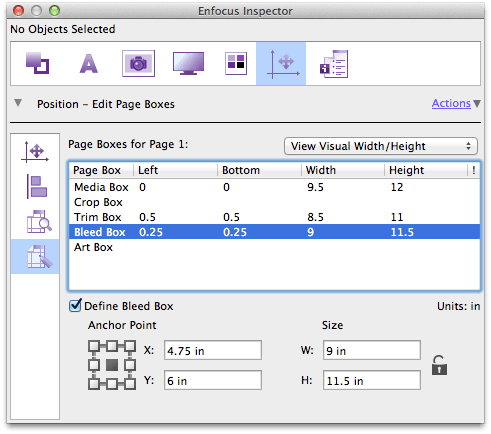Open the Fill and Stroke category icon
Image resolution: width=491 pixels, height=434 pixels.
point(37,63)
